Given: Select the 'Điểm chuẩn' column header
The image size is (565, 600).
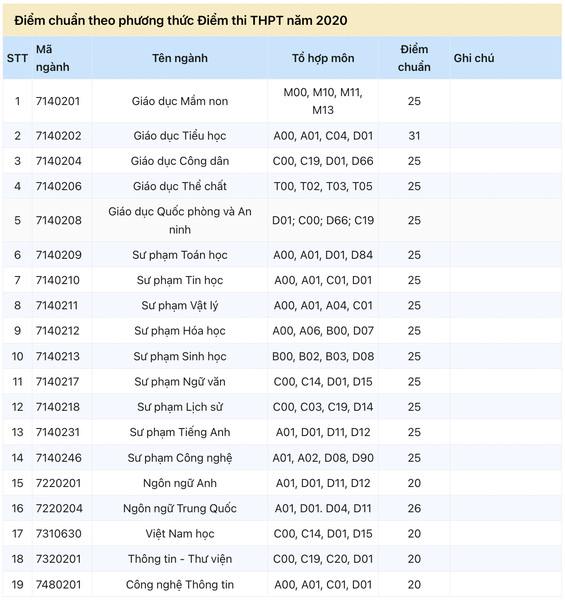Looking at the screenshot, I should click(x=414, y=58).
